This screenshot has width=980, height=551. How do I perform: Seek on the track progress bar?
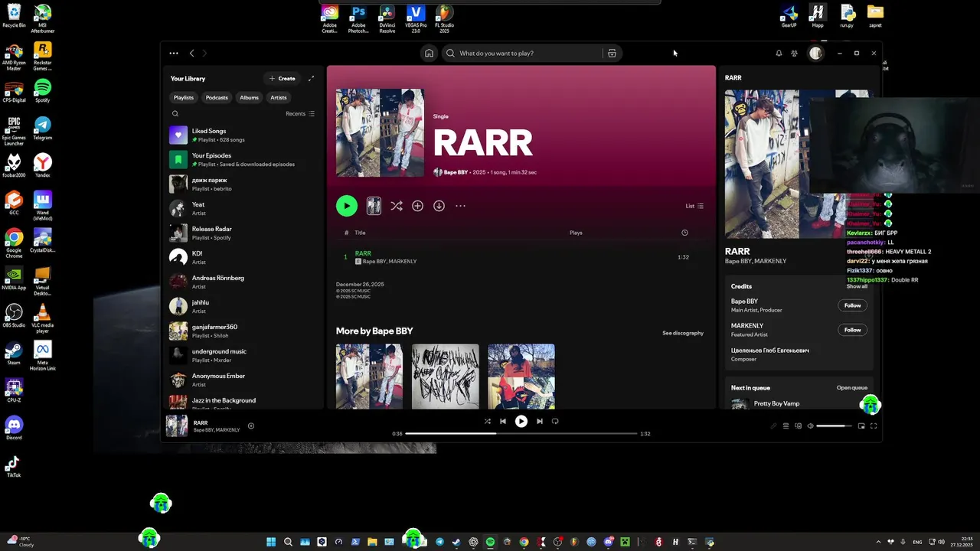tap(521, 433)
